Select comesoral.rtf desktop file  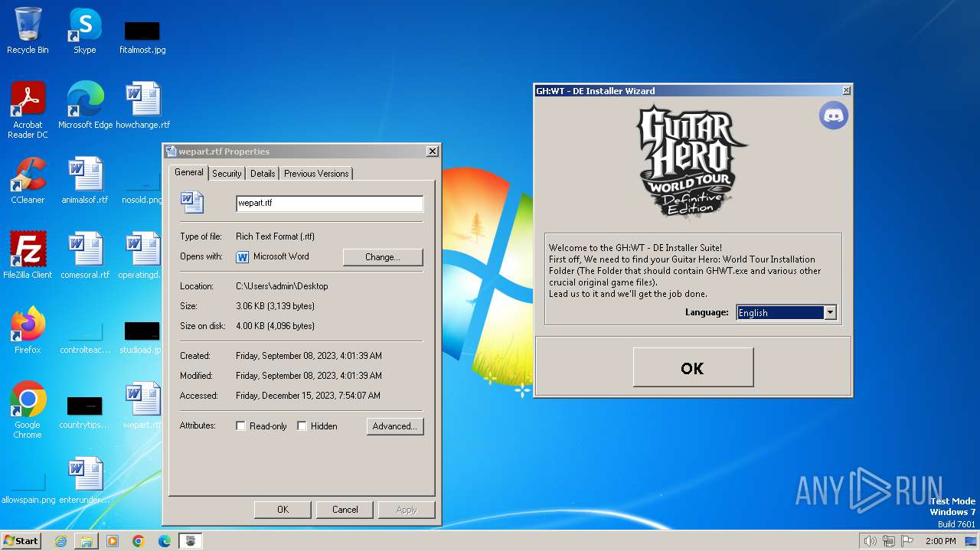85,255
